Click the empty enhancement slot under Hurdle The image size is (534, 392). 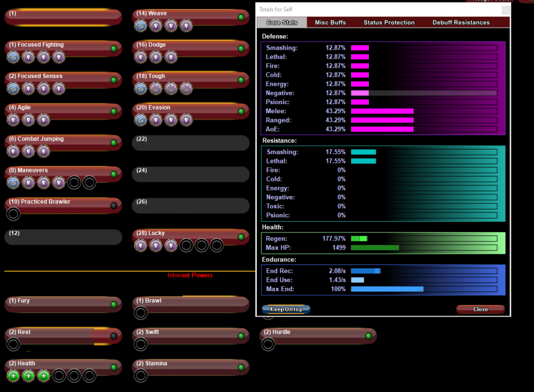pyautogui.click(x=268, y=344)
